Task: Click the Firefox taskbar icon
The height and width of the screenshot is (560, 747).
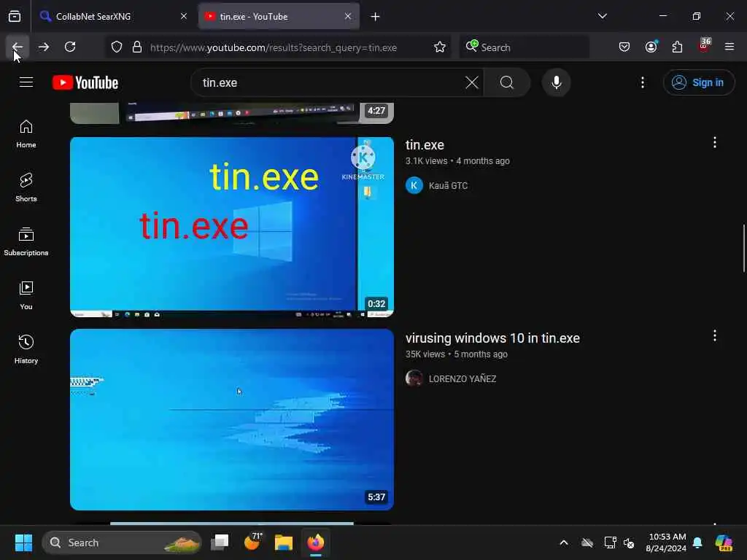Action: 315,542
